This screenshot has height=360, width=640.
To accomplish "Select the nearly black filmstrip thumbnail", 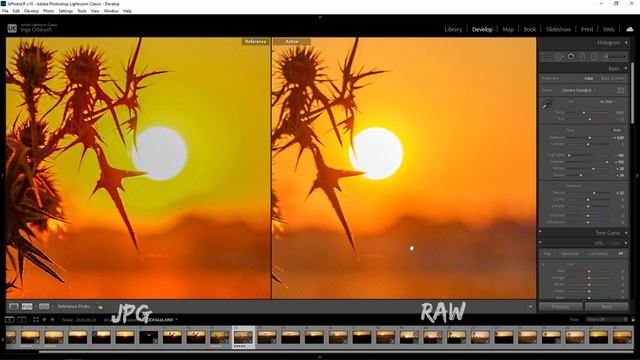I will [148, 337].
